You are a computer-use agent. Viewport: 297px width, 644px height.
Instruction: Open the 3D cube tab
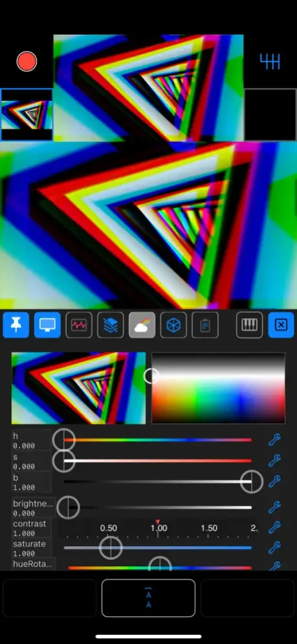click(x=173, y=325)
